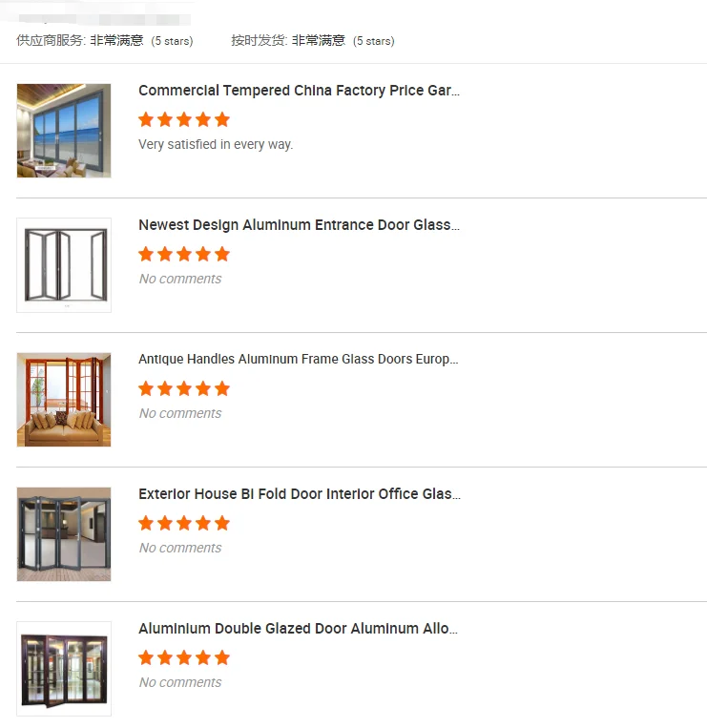
Task: Click second star of Exterior House rating
Action: (x=165, y=523)
